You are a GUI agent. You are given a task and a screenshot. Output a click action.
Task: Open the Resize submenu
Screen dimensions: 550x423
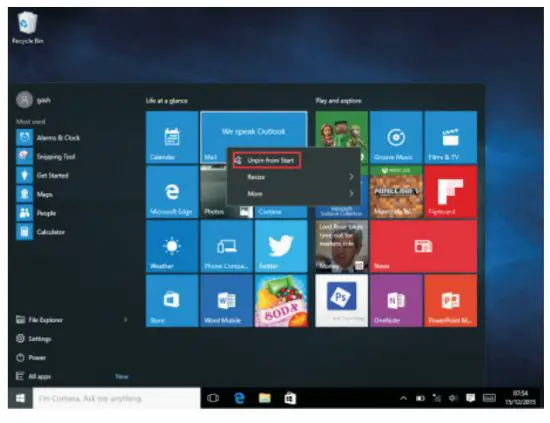coord(293,177)
